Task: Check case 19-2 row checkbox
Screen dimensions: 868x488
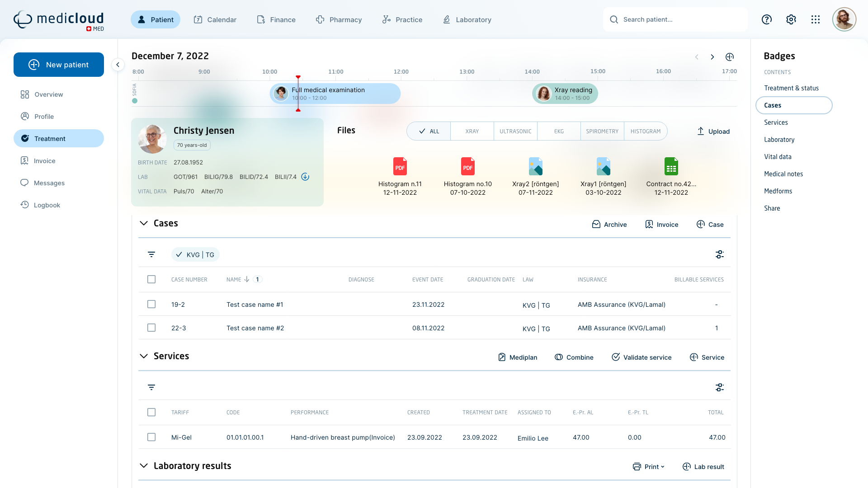Action: pos(151,304)
